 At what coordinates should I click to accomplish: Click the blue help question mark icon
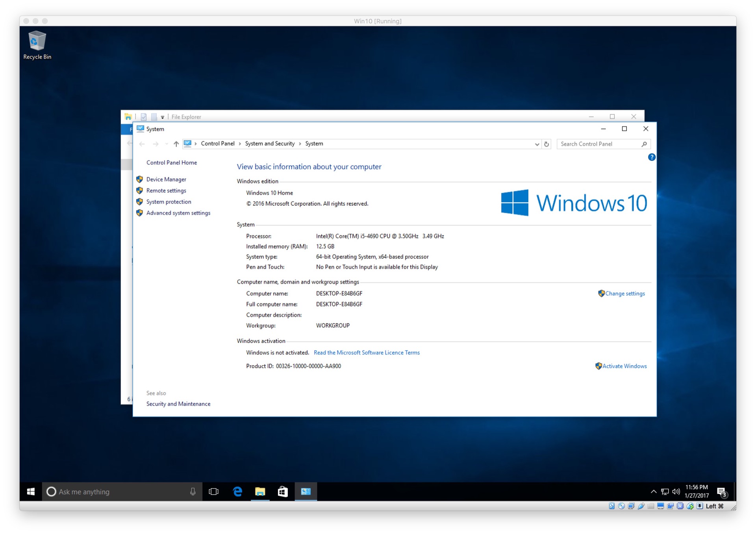pos(652,157)
